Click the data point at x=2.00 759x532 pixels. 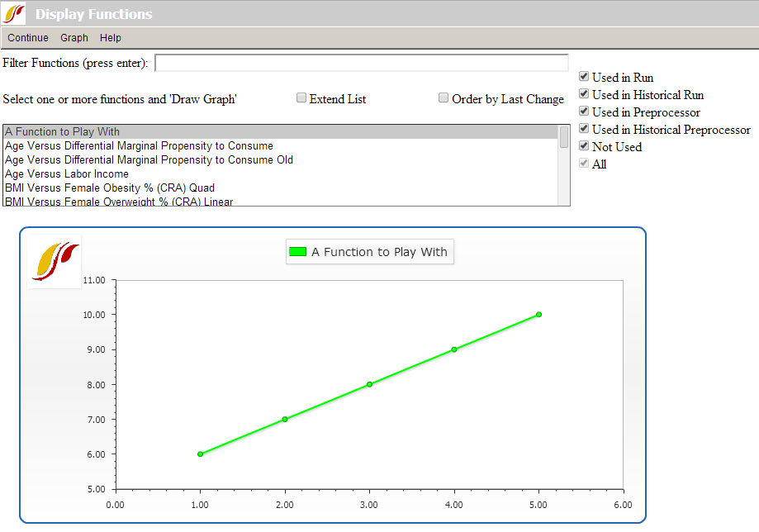[285, 419]
